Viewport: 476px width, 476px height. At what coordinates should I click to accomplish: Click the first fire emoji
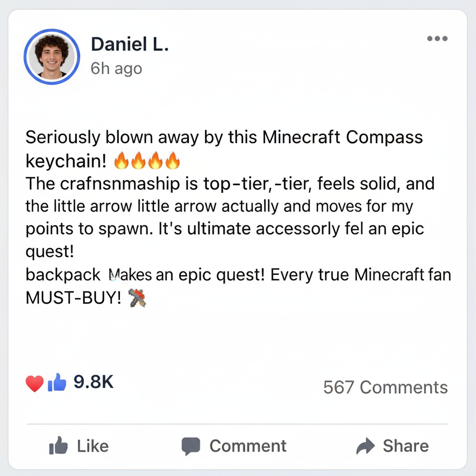(121, 161)
